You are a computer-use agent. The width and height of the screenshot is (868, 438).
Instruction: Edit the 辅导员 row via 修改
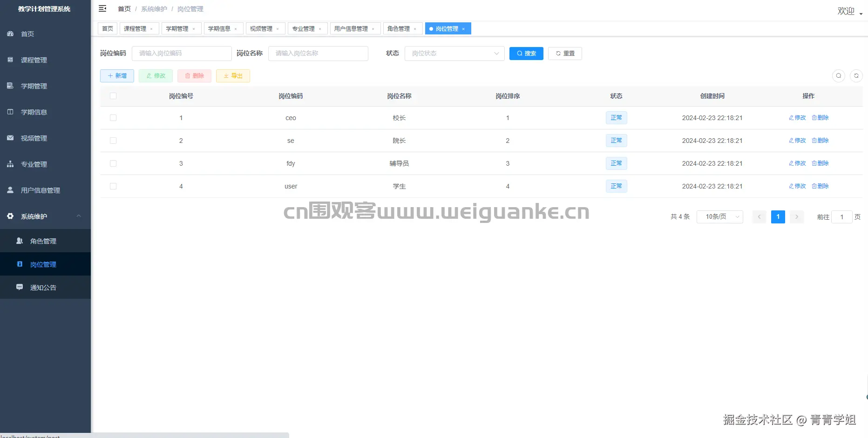point(797,163)
